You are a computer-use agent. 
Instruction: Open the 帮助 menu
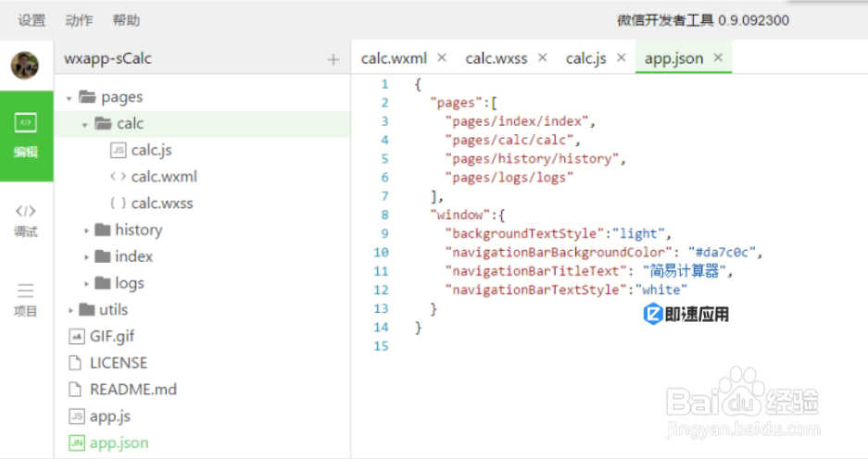tap(126, 19)
